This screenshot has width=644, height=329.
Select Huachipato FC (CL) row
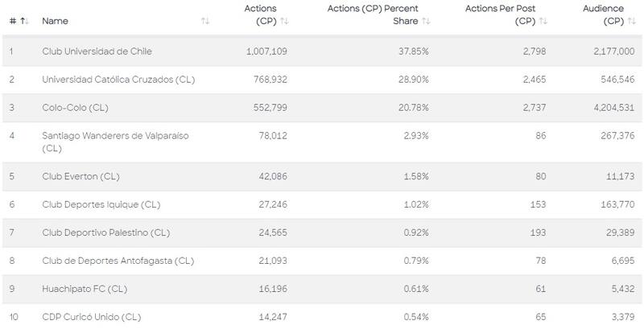click(x=85, y=288)
